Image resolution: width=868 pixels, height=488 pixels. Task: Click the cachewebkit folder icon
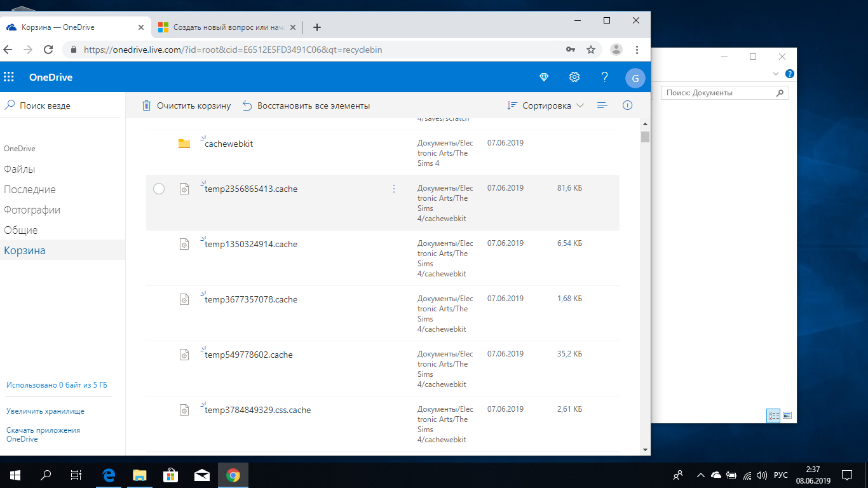[x=184, y=144]
